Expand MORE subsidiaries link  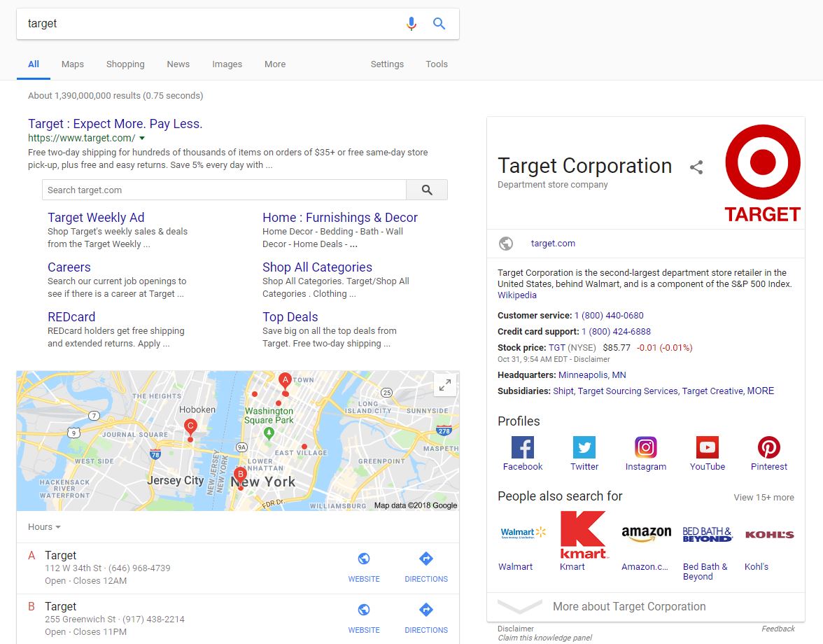click(x=761, y=391)
